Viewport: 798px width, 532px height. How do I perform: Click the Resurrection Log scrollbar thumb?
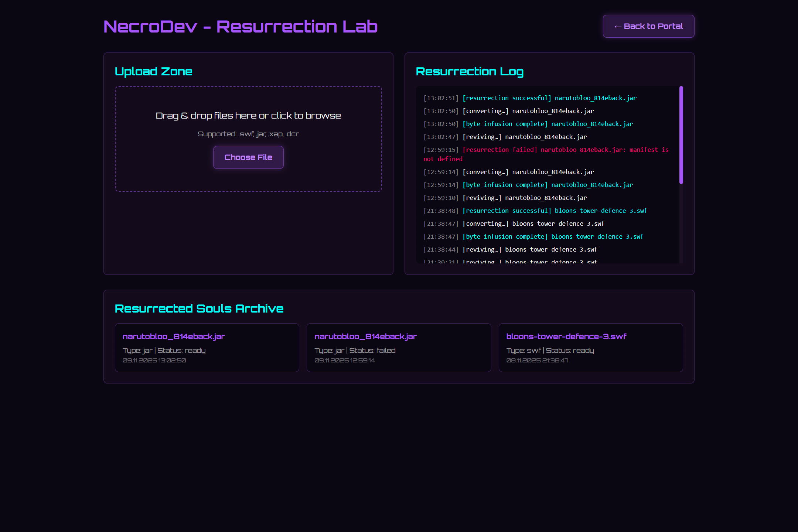tap(681, 135)
